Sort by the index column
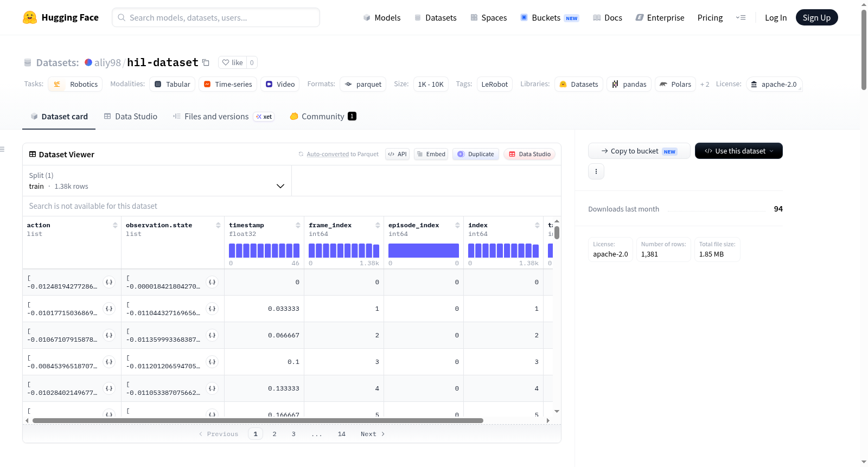 [537, 225]
